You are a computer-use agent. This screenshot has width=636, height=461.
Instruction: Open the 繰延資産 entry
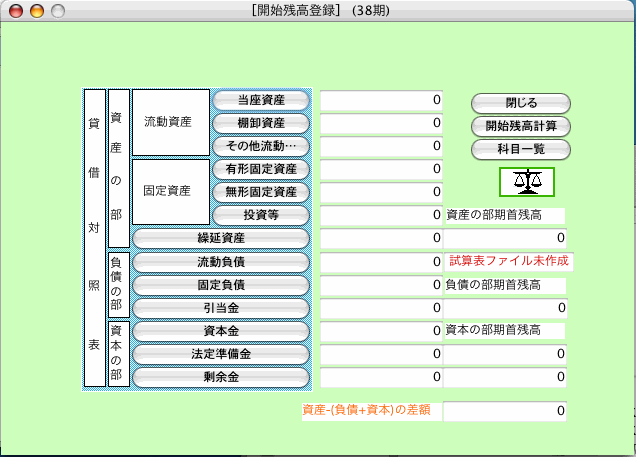(x=221, y=238)
